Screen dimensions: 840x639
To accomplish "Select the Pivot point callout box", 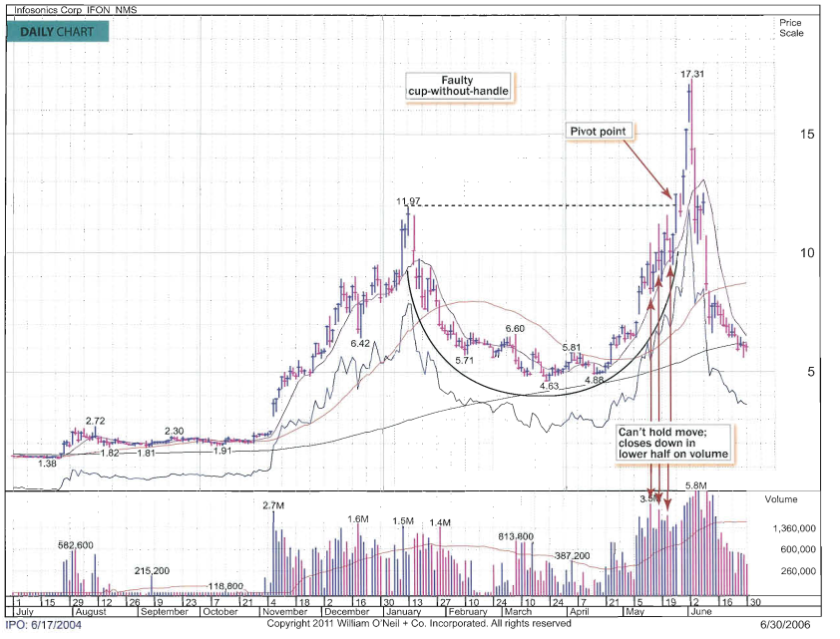I will click(x=597, y=132).
